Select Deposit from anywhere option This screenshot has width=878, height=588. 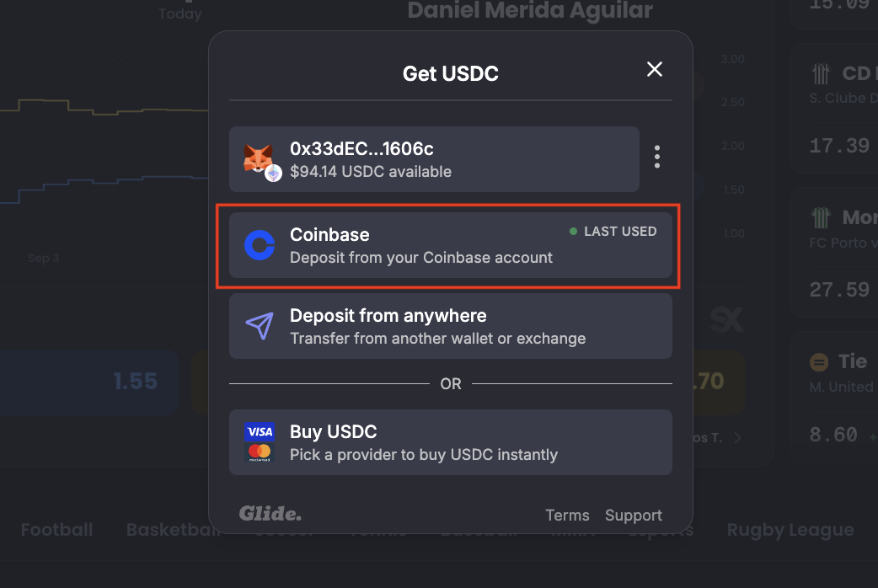pos(450,326)
